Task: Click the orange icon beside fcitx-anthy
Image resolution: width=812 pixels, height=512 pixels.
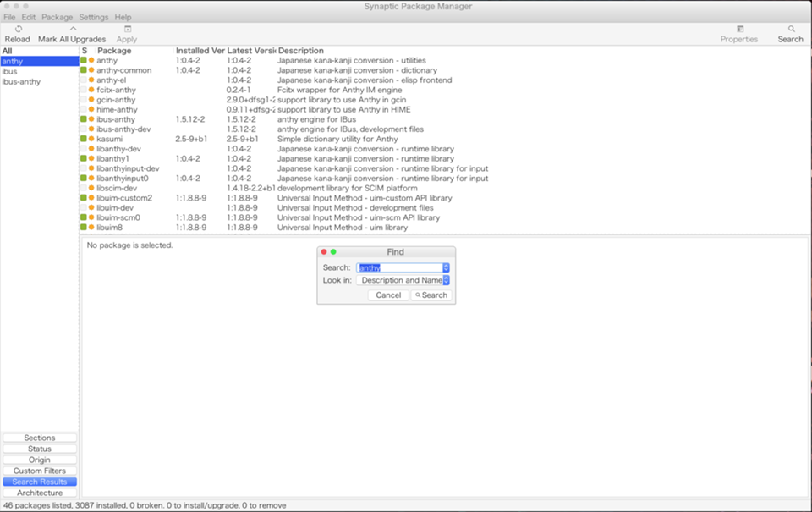Action: click(91, 90)
